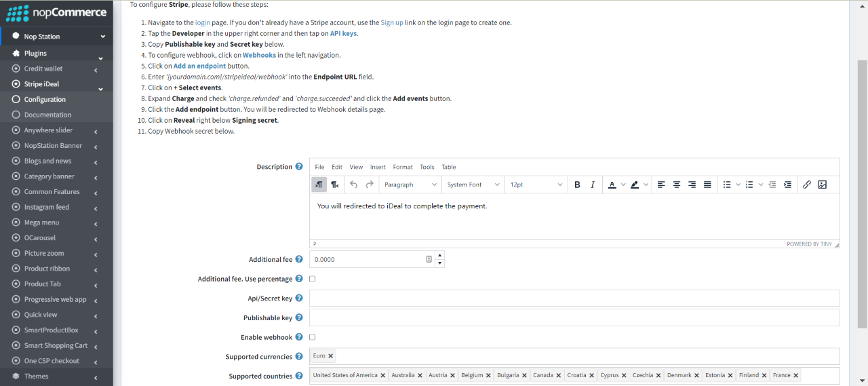Apply the background highlight color button
The image size is (868, 386).
(x=635, y=185)
